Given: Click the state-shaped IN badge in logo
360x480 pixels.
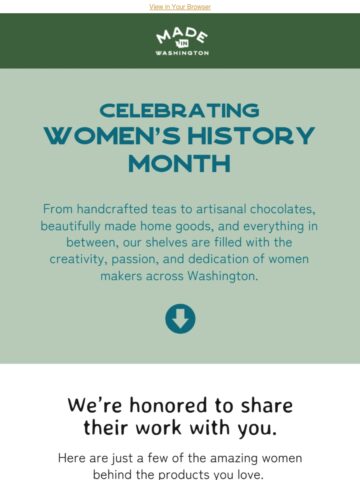Looking at the screenshot, I should pos(182,43).
